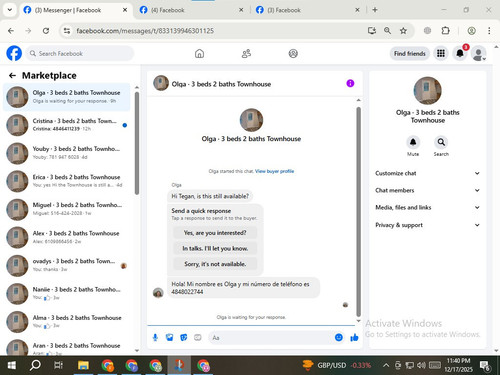Open Alma 3 beds 2 baths conversation
Image resolution: width=500 pixels, height=375 pixels.
pos(67,321)
